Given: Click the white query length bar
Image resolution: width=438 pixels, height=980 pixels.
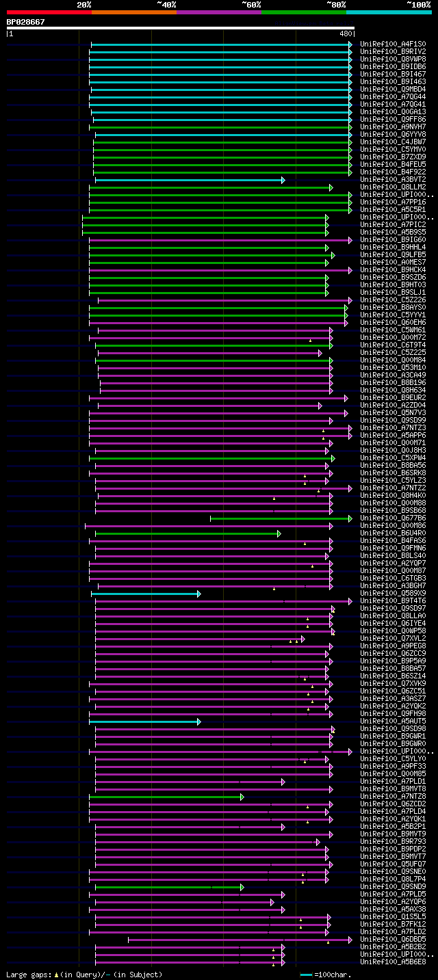Looking at the screenshot, I should coord(181,28).
